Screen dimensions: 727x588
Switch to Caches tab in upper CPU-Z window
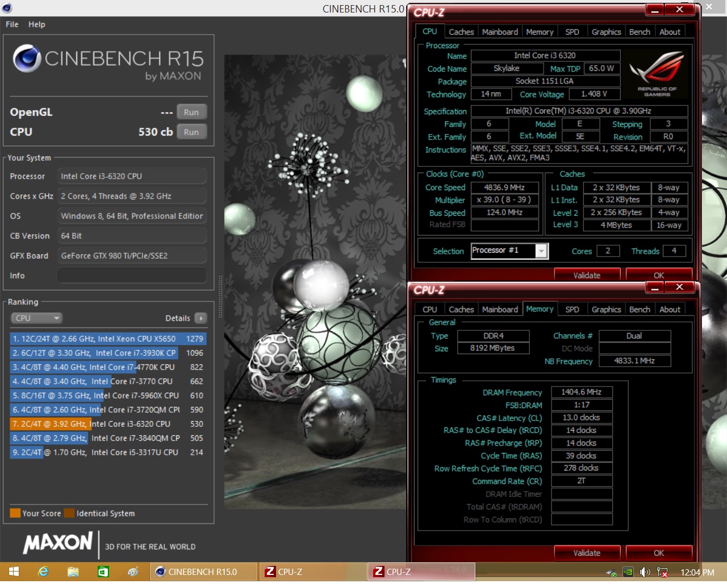tap(461, 32)
